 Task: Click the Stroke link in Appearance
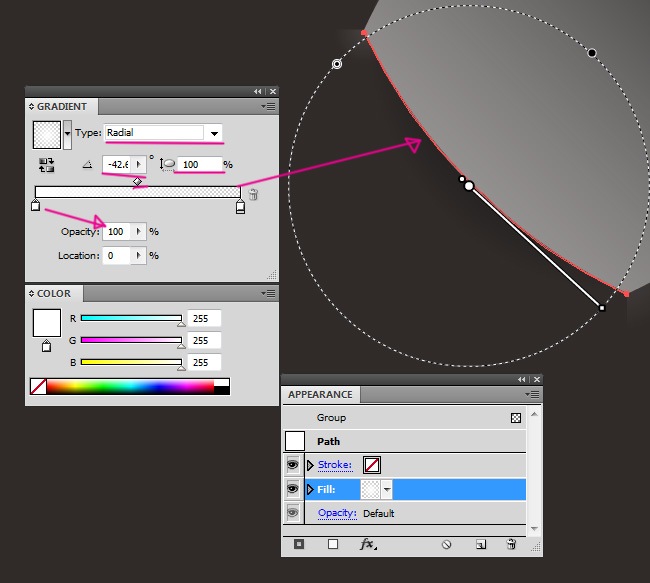[335, 465]
